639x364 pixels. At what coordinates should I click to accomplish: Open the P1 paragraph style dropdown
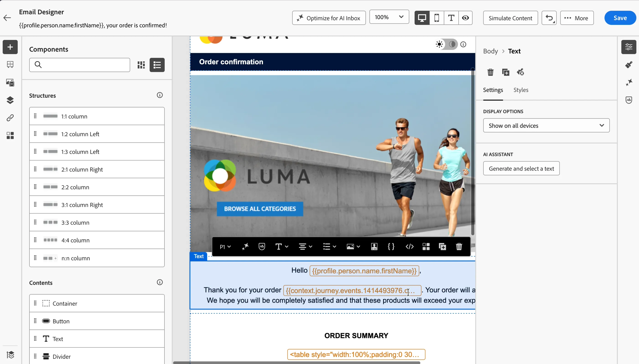225,247
